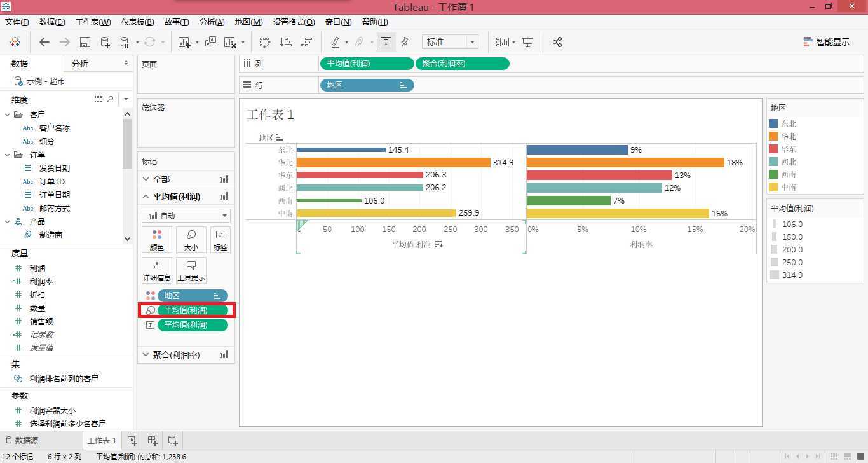Open the Size (大小) mark card
The height and width of the screenshot is (463, 868).
191,239
